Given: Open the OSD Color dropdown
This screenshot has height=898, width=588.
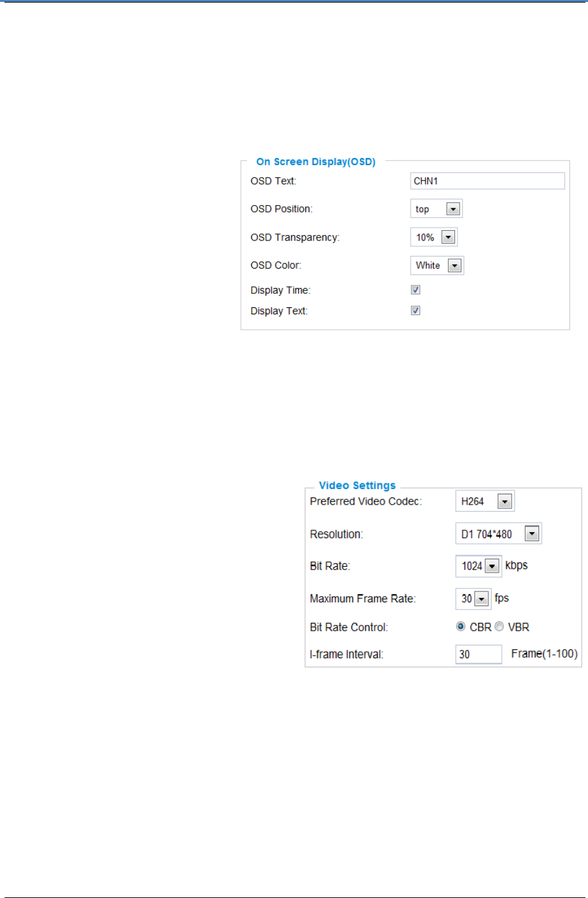Looking at the screenshot, I should (x=437, y=265).
